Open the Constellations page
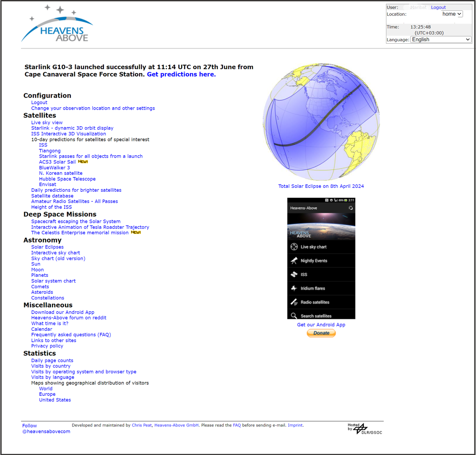This screenshot has width=476, height=455. (x=48, y=298)
